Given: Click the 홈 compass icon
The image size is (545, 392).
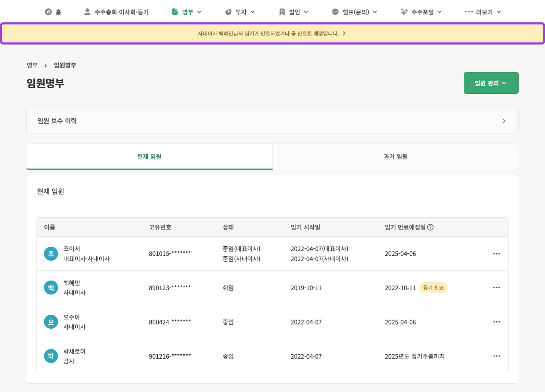Looking at the screenshot, I should 49,12.
